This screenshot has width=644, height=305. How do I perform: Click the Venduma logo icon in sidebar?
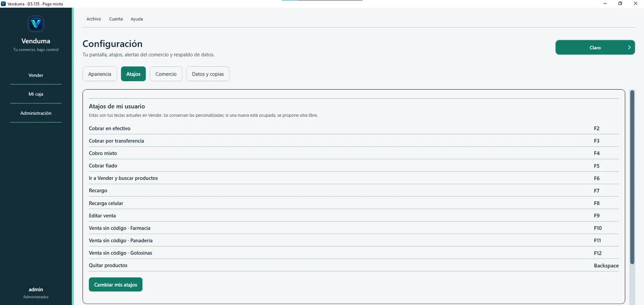[36, 24]
